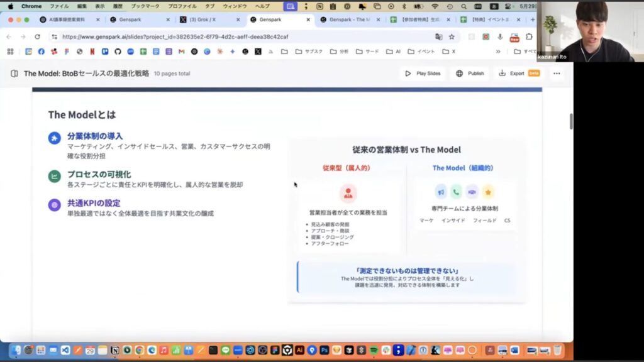This screenshot has height=362, width=644.
Task: Click the Publish button
Action: click(470, 74)
